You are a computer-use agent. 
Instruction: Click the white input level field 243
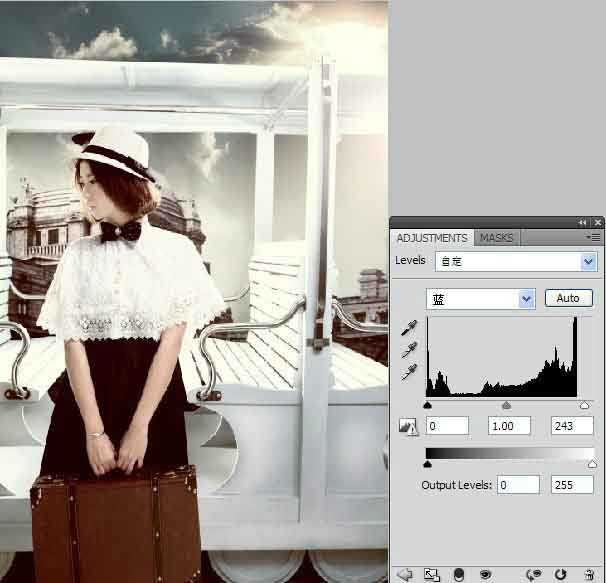tap(571, 426)
